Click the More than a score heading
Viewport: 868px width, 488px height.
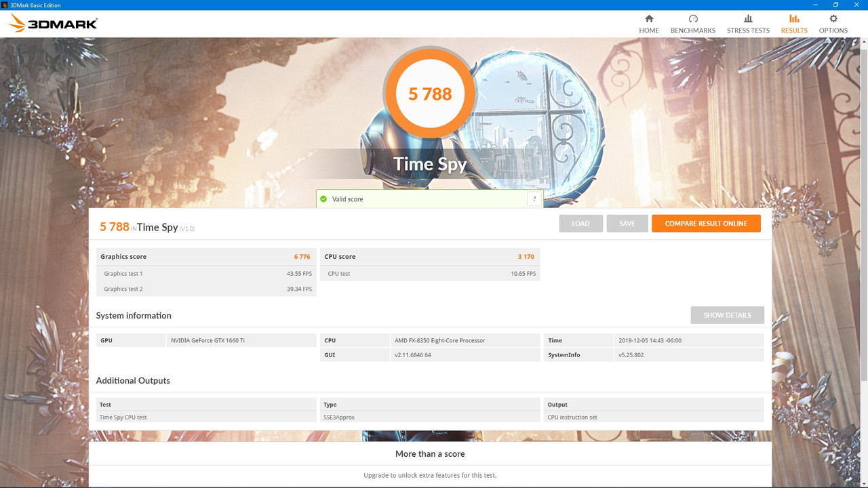click(430, 454)
